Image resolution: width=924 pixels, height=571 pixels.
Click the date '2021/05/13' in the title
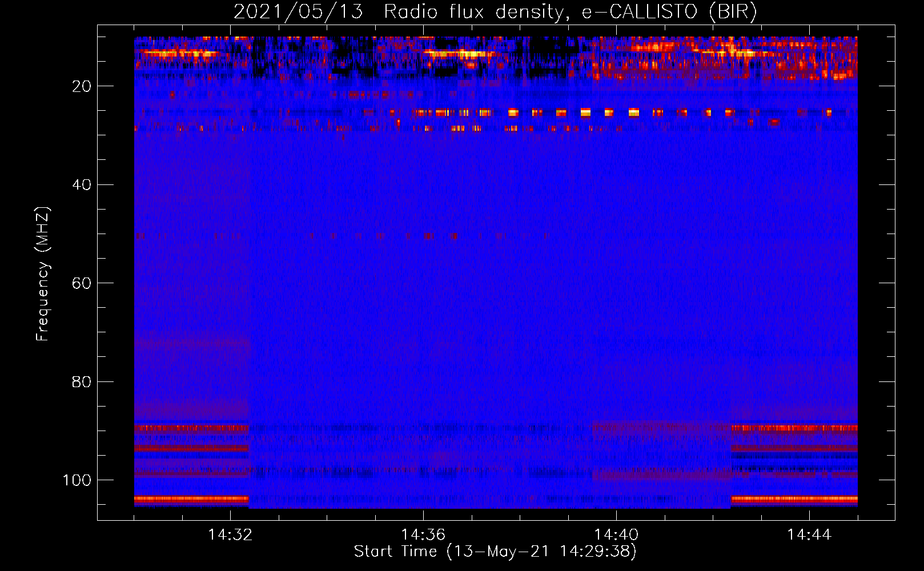(x=298, y=12)
